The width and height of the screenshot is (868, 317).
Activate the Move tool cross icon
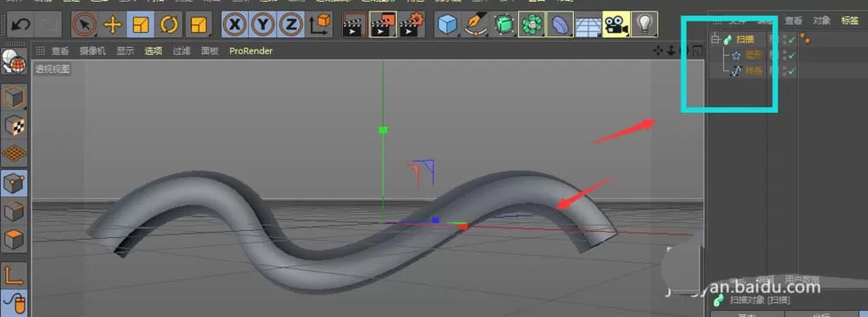click(112, 24)
